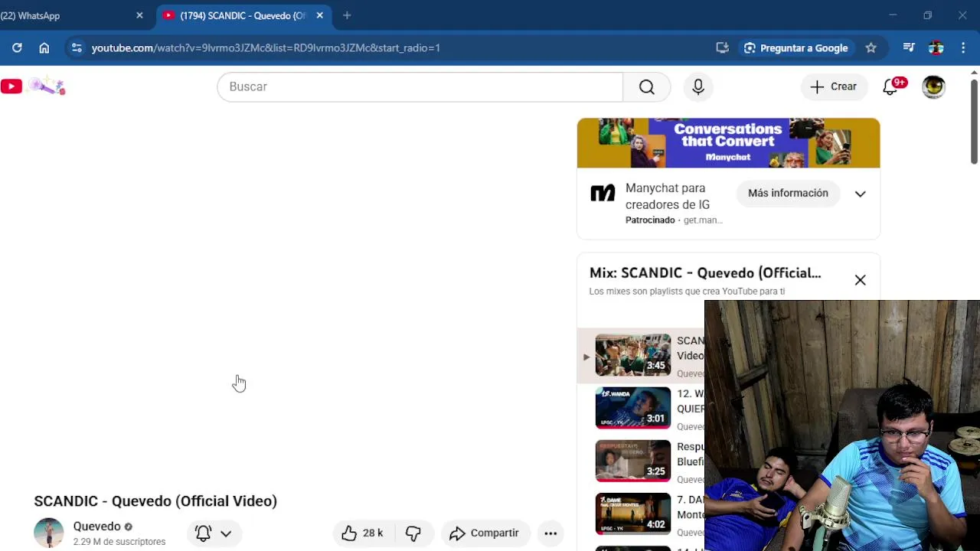Open a new browser tab

347,15
